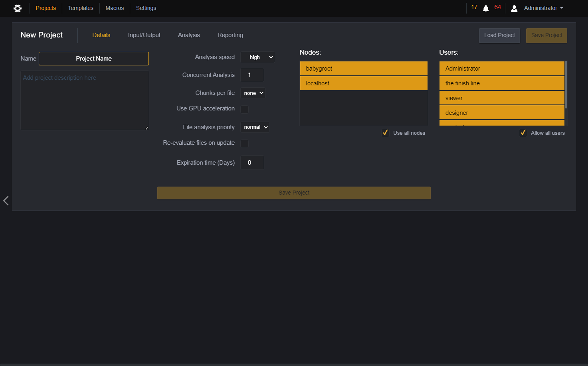
Task: Click the Users list scrollbar
Action: pos(566,85)
